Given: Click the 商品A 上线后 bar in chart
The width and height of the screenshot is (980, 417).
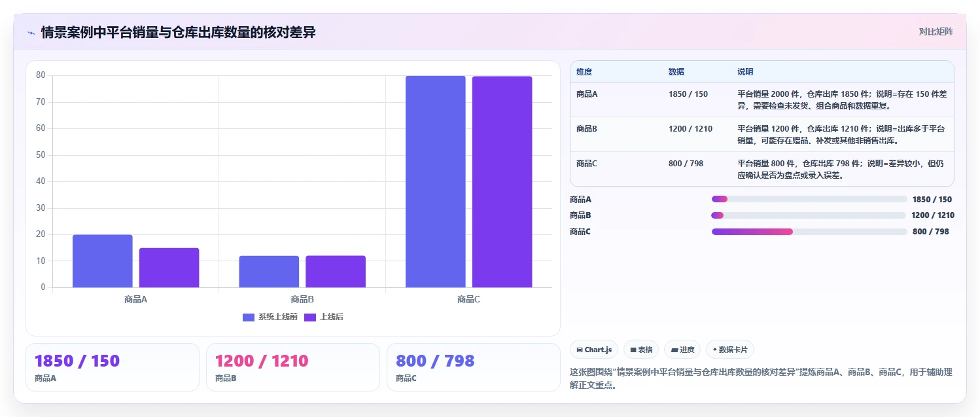Looking at the screenshot, I should pos(169,268).
